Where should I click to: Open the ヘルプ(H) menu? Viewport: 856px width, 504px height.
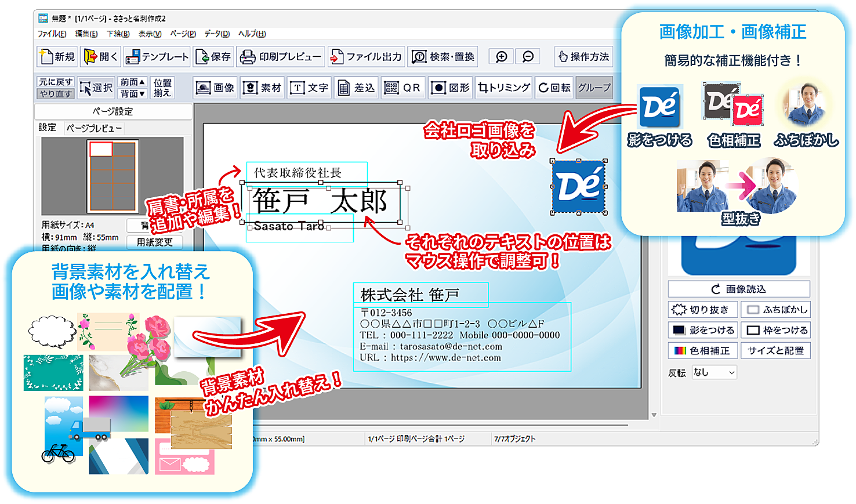[252, 34]
